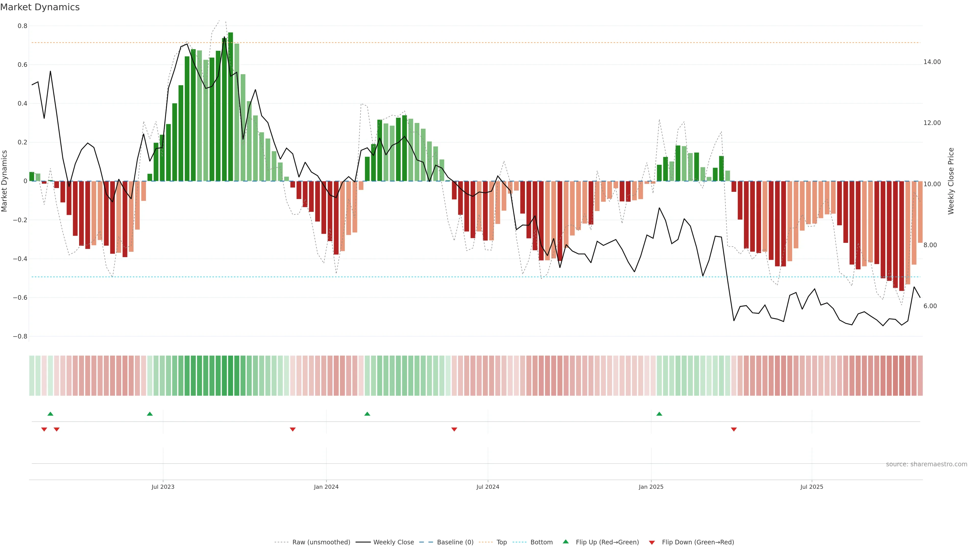Click the Flip Down red triangle legend icon

(652, 543)
